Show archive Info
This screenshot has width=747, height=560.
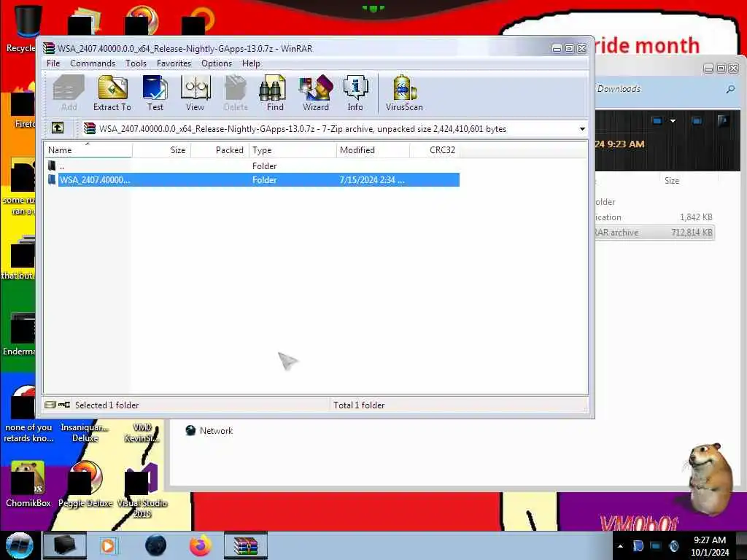tap(355, 93)
